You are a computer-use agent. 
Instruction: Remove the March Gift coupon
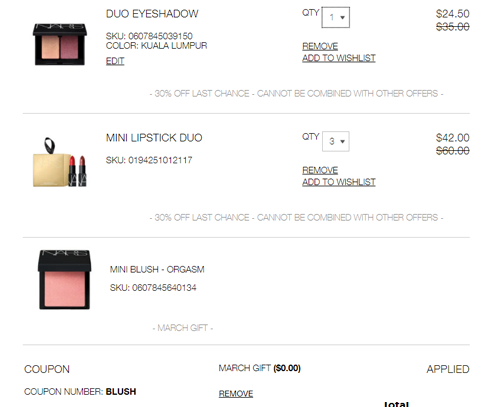click(236, 394)
